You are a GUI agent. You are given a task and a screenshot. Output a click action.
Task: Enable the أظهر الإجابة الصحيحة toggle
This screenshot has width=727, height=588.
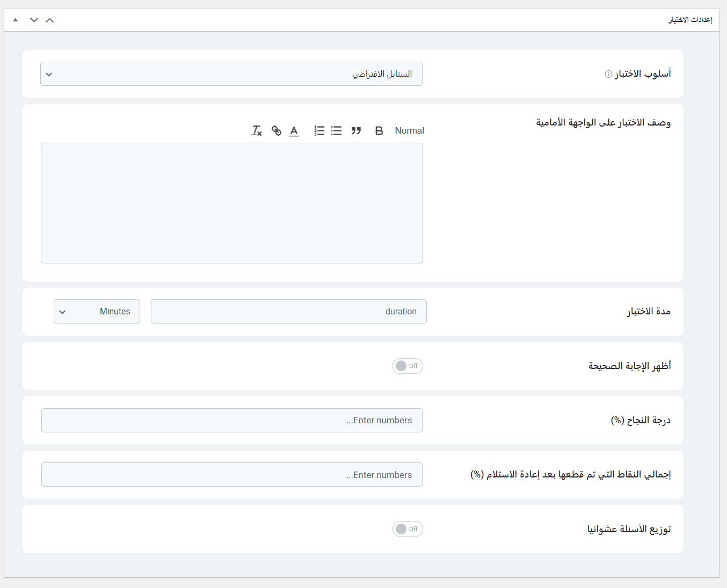(408, 366)
